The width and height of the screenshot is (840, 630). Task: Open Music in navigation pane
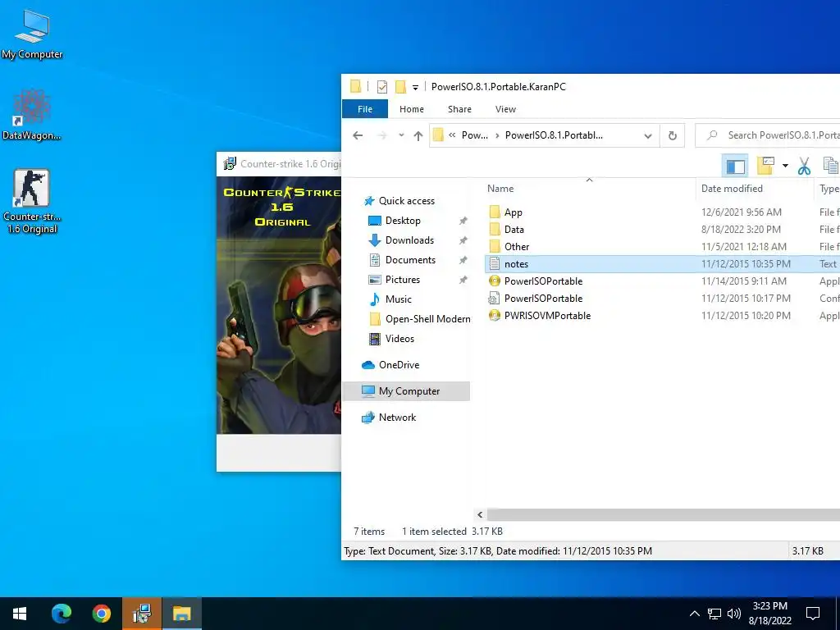398,299
